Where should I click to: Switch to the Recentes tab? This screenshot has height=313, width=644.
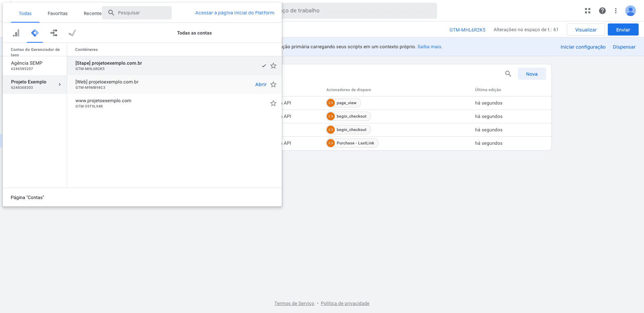[93, 13]
